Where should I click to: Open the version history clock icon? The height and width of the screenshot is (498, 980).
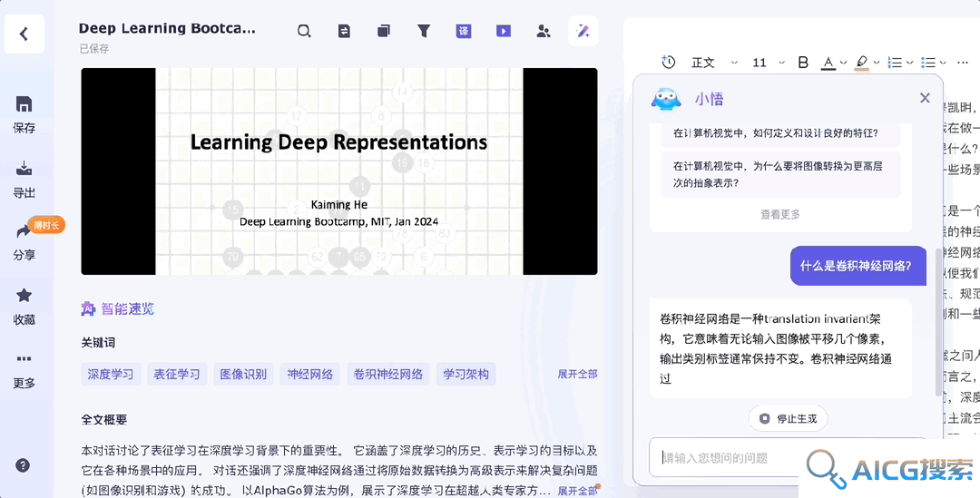point(669,62)
